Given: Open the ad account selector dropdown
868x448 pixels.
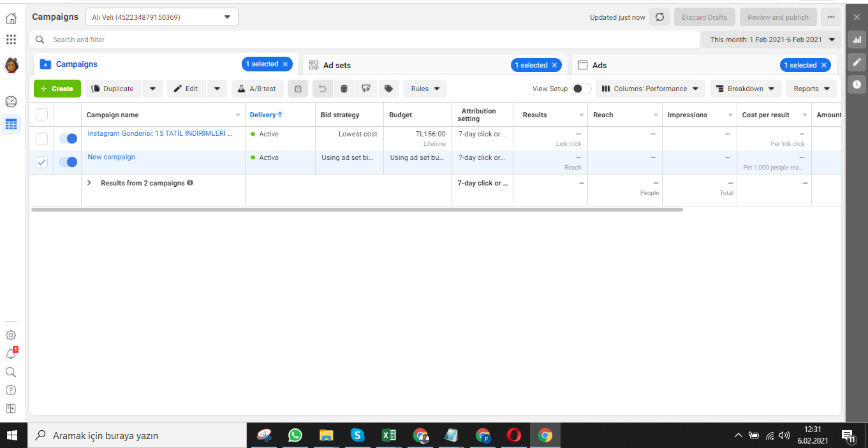Looking at the screenshot, I should point(162,17).
